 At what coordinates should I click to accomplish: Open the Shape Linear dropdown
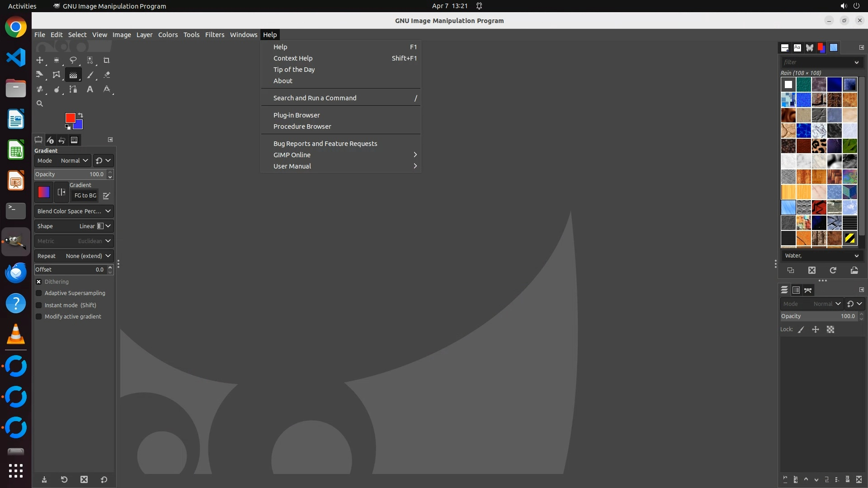tap(74, 226)
